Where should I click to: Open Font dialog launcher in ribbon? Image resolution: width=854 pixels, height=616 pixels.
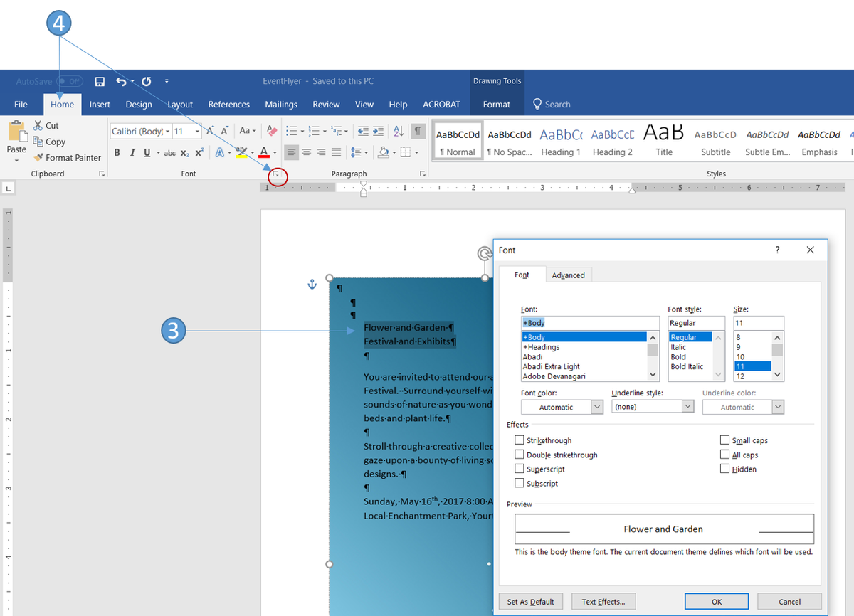coord(277,174)
